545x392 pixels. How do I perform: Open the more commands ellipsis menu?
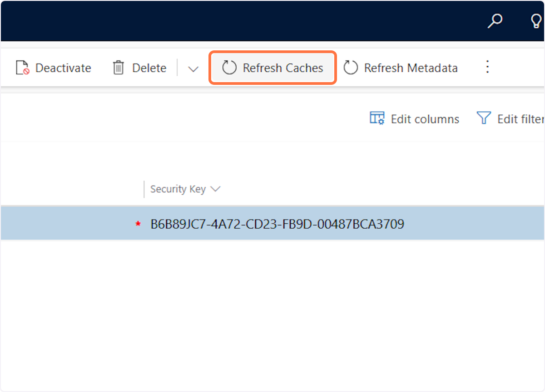coord(487,67)
